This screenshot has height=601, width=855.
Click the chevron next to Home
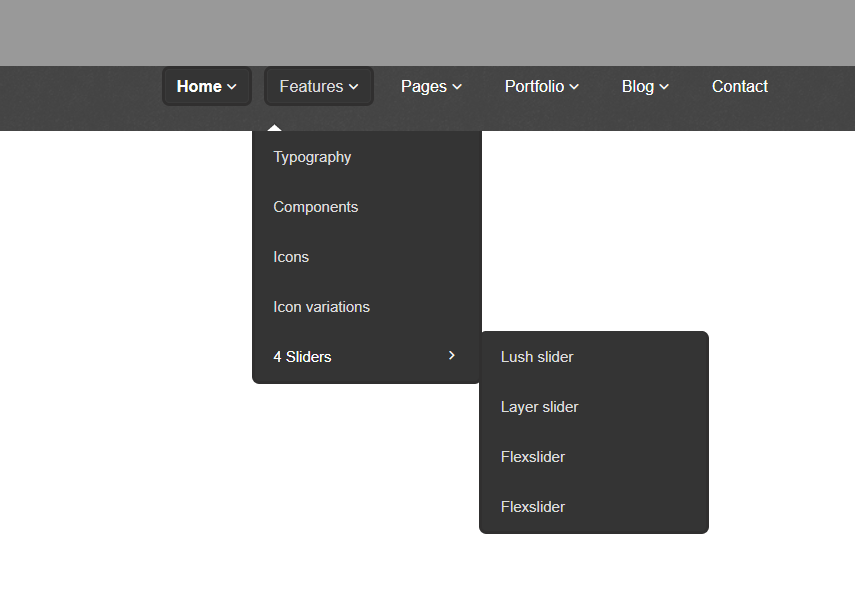pyautogui.click(x=232, y=87)
